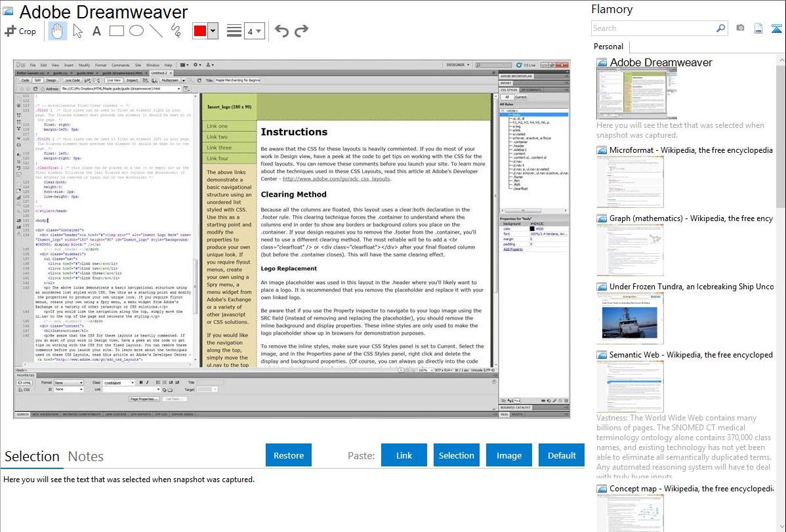Click the sidebar scroll up arrow
This screenshot has height=532, width=786.
coord(781,60)
